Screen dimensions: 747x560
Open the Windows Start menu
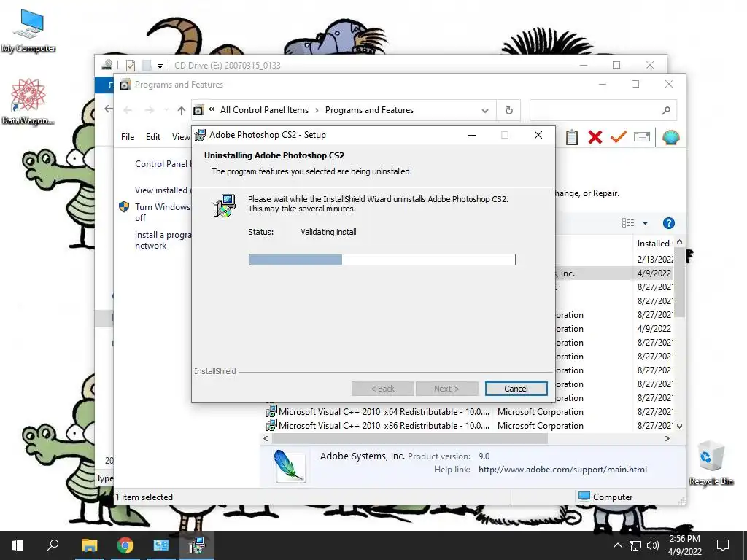tap(18, 545)
